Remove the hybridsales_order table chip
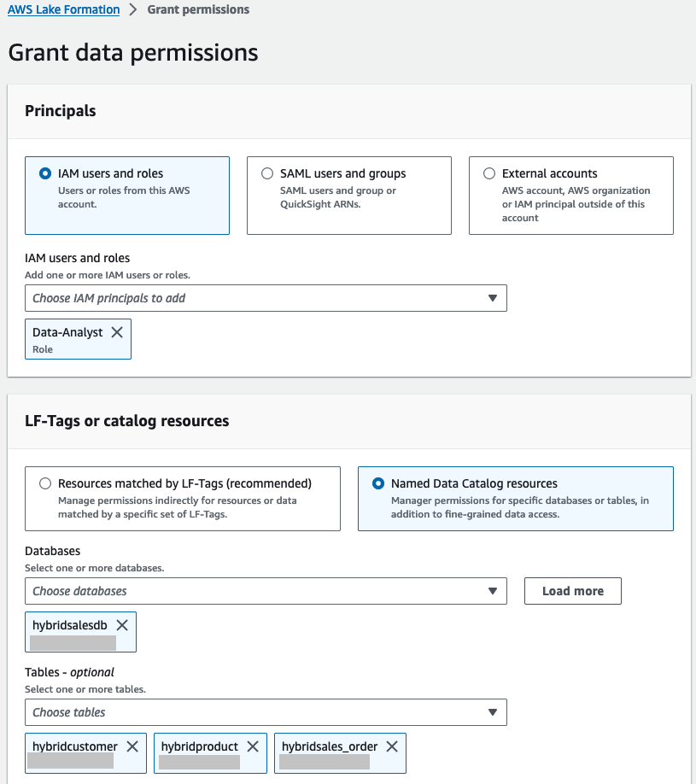Screen dimensions: 696x784 tap(392, 746)
